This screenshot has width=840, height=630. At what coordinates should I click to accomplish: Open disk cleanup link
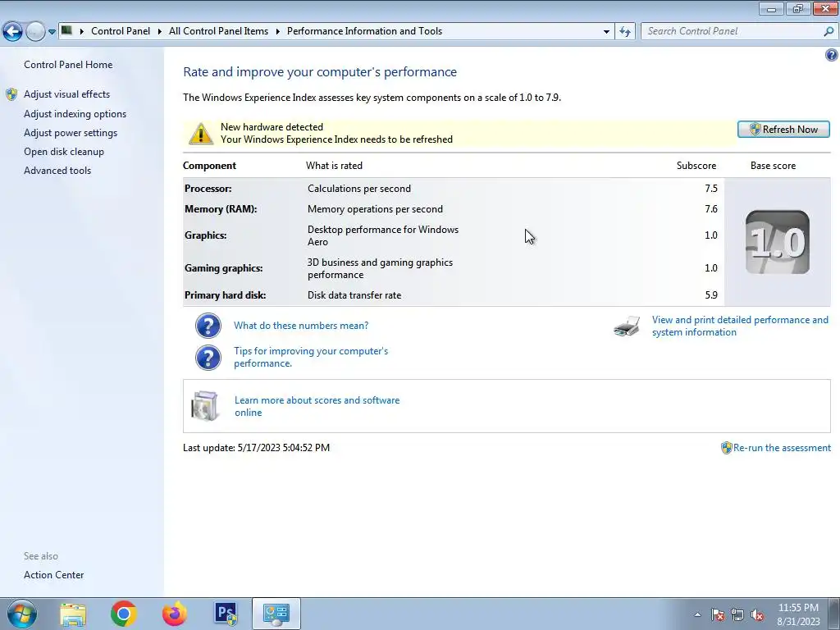click(x=64, y=152)
